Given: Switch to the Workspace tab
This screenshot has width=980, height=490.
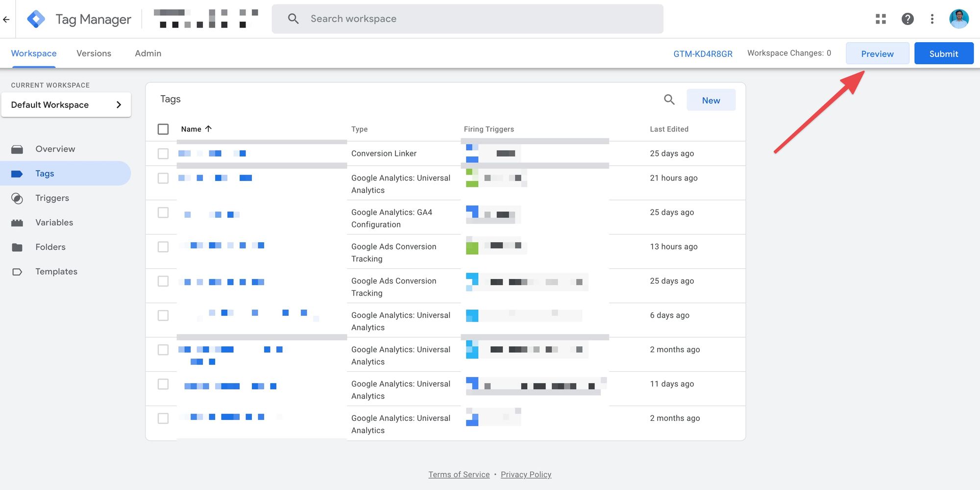Looking at the screenshot, I should click(x=34, y=53).
